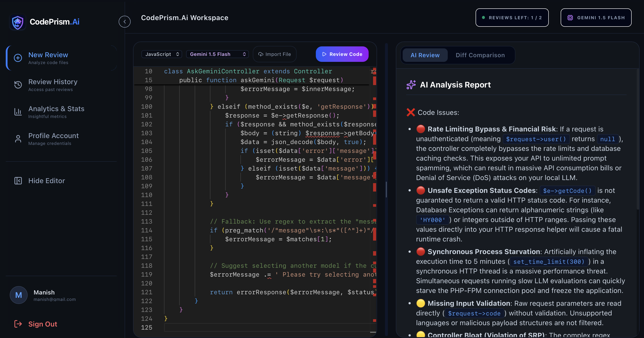Screen dimensions: 644x338
Task: Click the '$errorMessage = $matches[1];' line
Action: [x=278, y=239]
